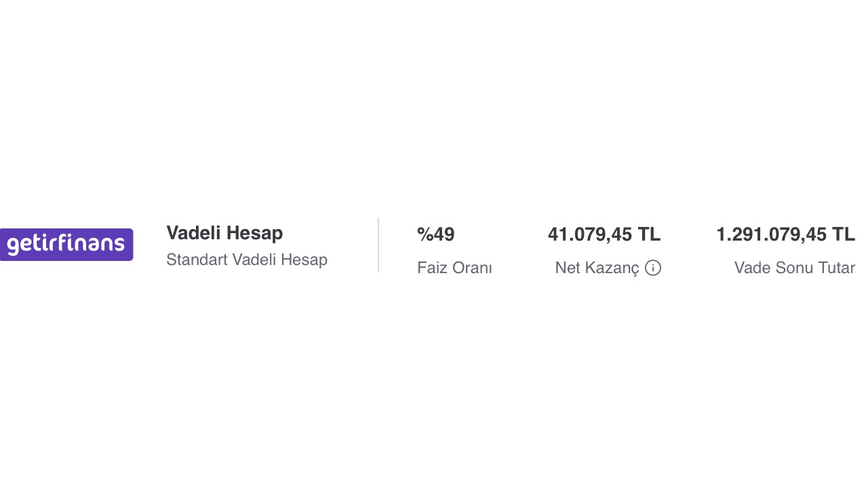The width and height of the screenshot is (868, 488).
Task: Click the word Hesap in bold heading
Action: click(x=254, y=232)
